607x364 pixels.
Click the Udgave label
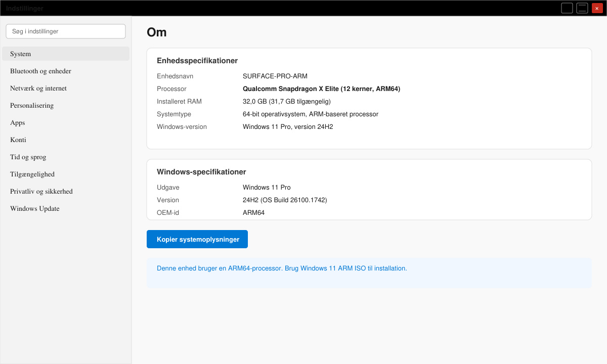[168, 188]
